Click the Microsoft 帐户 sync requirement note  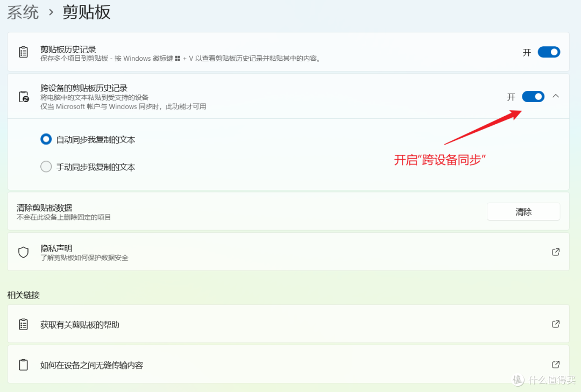[x=123, y=106]
